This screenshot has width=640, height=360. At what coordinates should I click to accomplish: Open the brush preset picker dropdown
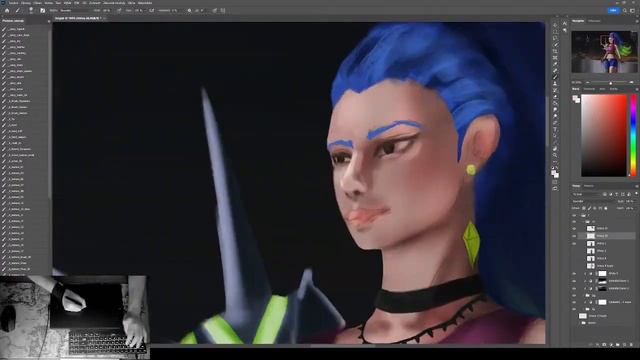(x=31, y=11)
